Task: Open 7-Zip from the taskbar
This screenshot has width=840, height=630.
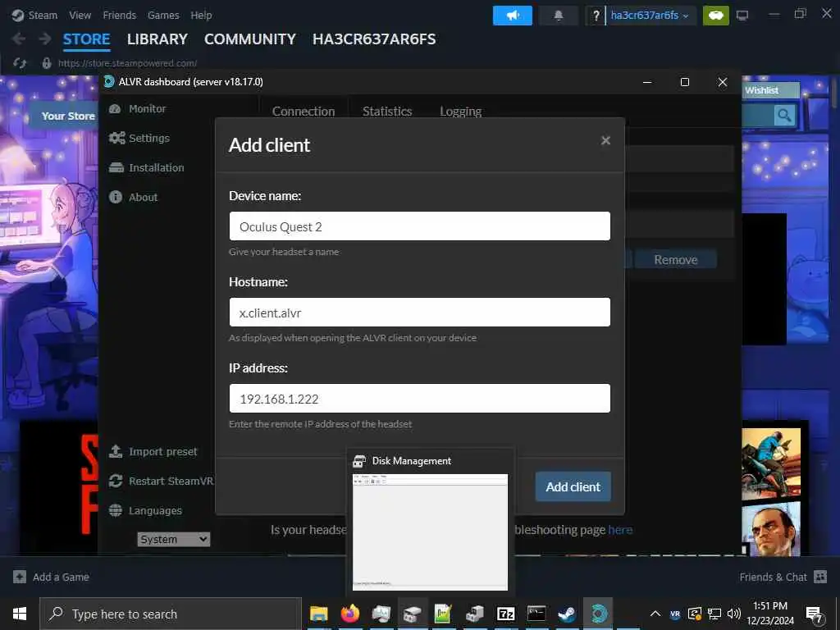Action: tap(505, 614)
